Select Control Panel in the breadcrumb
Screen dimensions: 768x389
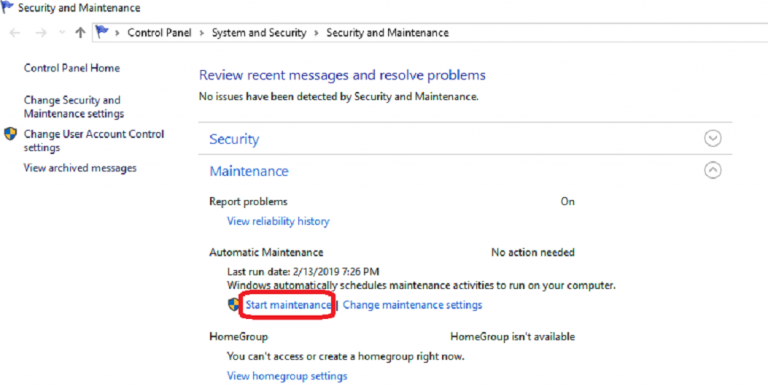point(159,33)
